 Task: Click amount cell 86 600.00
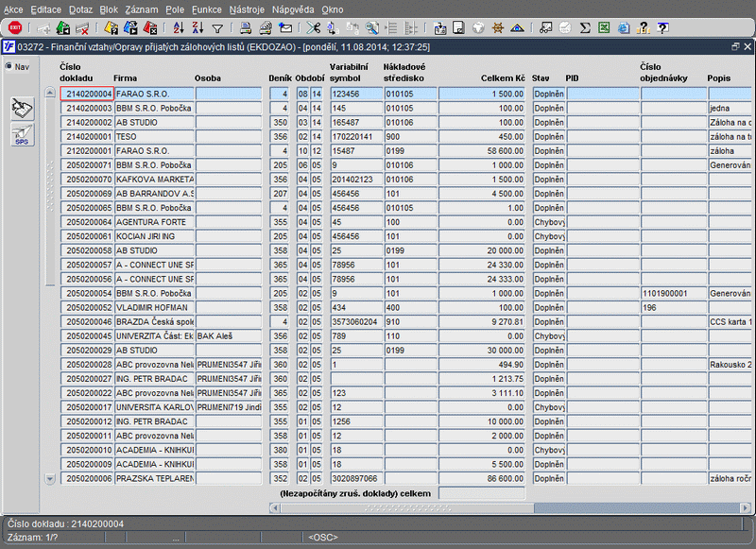click(482, 479)
